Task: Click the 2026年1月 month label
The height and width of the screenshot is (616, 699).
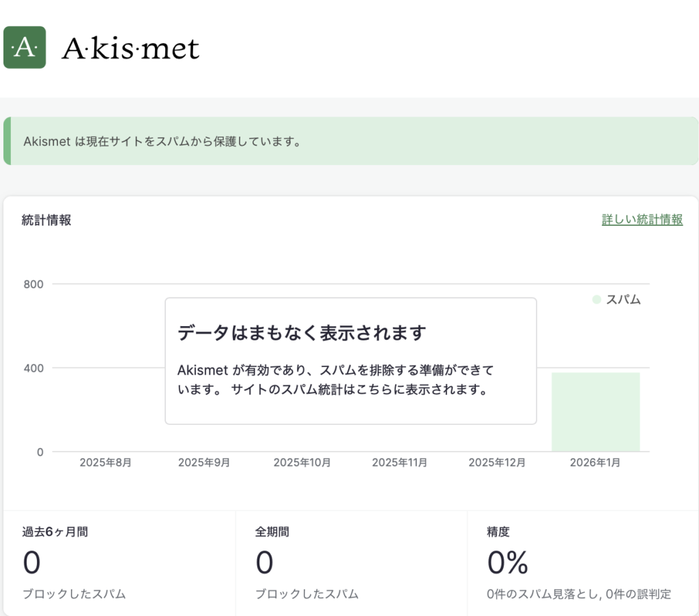Action: 595,463
